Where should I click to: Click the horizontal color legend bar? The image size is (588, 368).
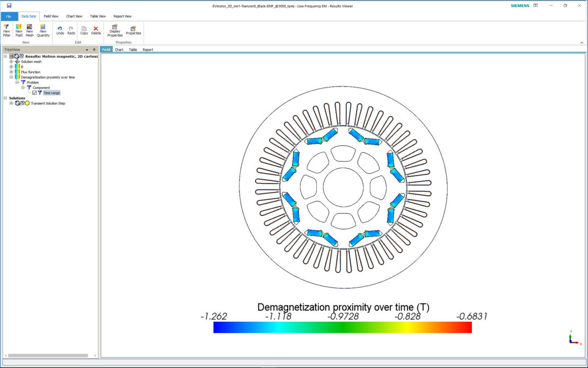pos(342,328)
